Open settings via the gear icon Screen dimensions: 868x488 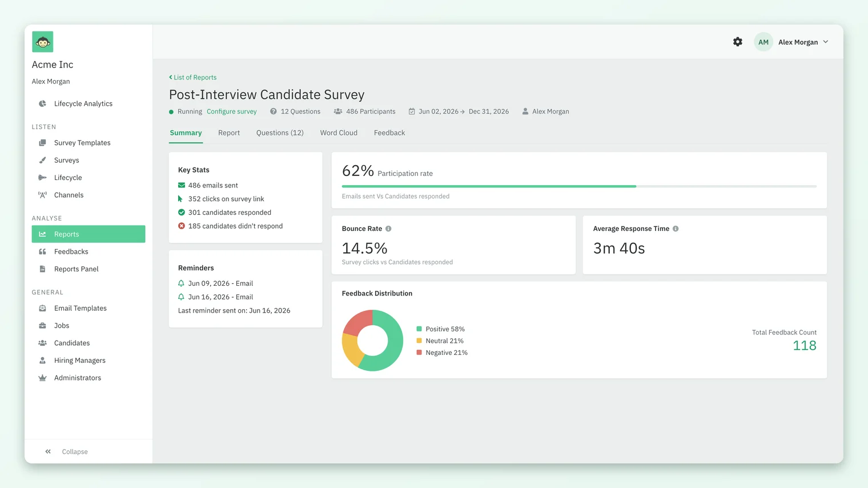pyautogui.click(x=738, y=42)
